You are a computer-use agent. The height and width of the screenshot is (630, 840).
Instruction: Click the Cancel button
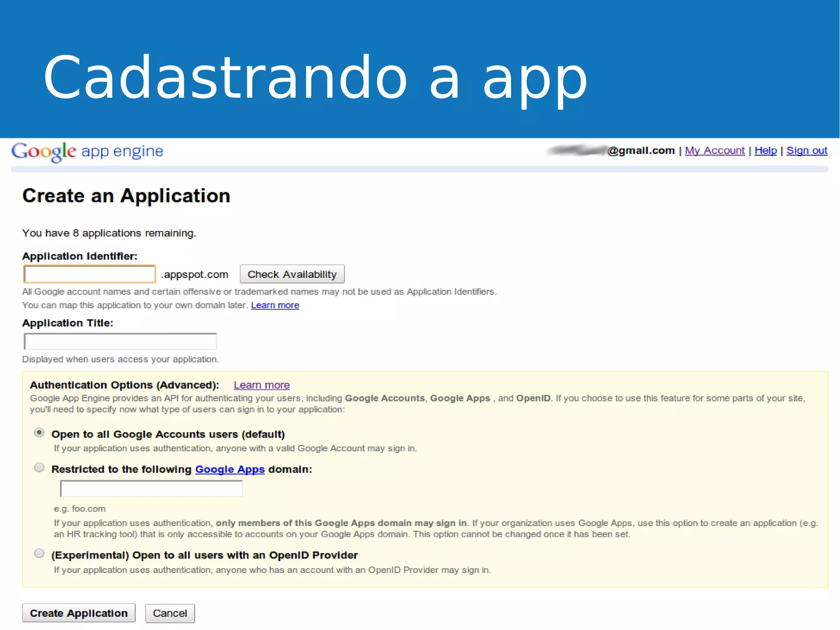click(x=170, y=613)
